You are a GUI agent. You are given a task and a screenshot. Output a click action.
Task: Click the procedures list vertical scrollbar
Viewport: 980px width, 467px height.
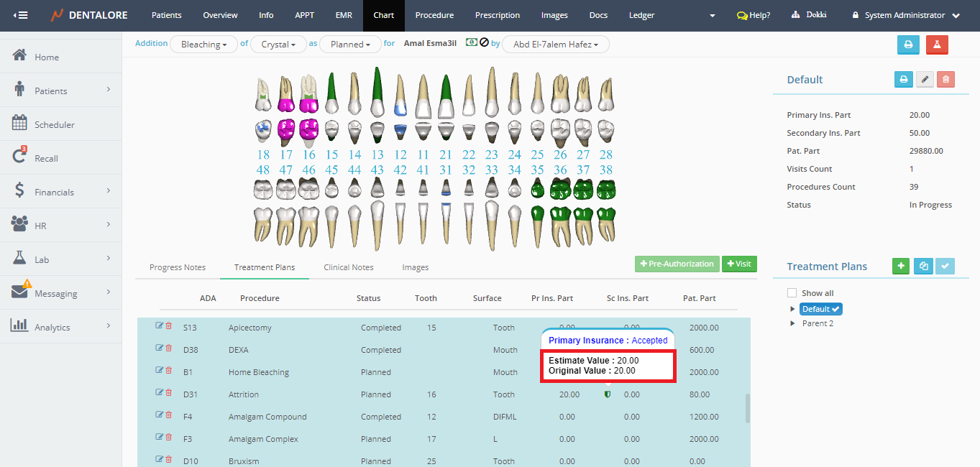coord(747,407)
